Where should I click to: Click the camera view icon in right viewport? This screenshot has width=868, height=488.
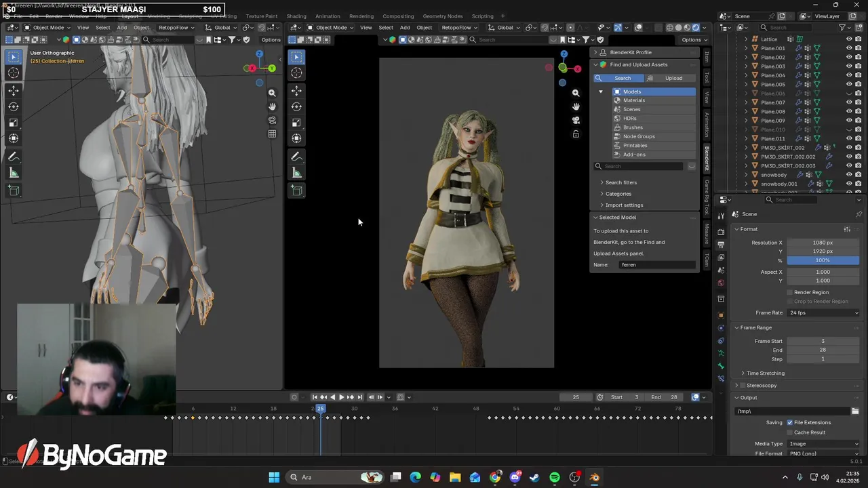click(x=576, y=120)
